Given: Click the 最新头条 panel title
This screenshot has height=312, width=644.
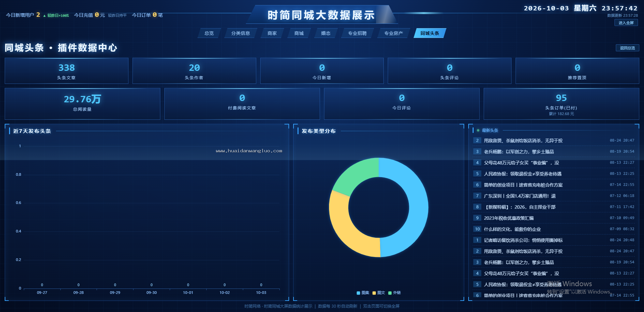Looking at the screenshot, I should pos(490,131).
